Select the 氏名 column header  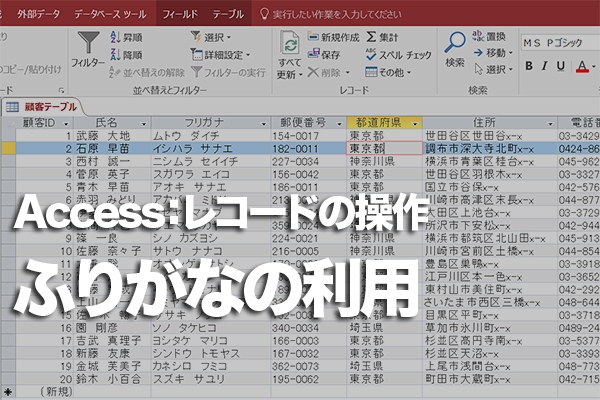pyautogui.click(x=112, y=123)
